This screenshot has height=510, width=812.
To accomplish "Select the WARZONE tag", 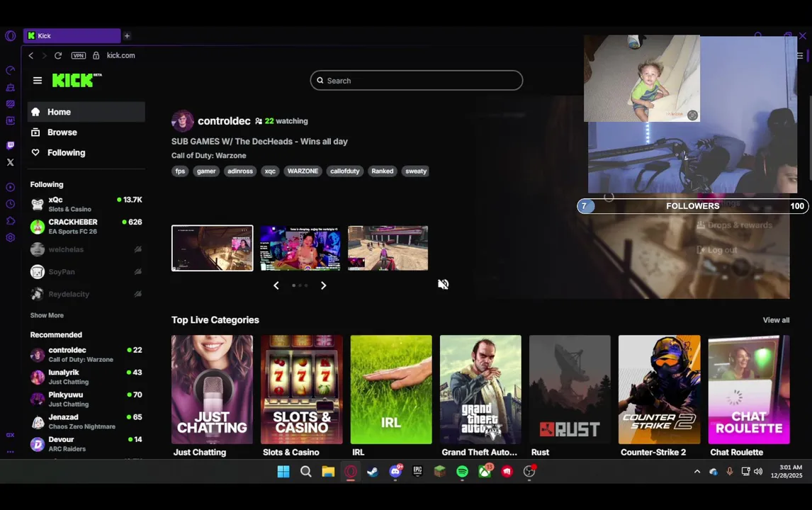I will tap(303, 171).
